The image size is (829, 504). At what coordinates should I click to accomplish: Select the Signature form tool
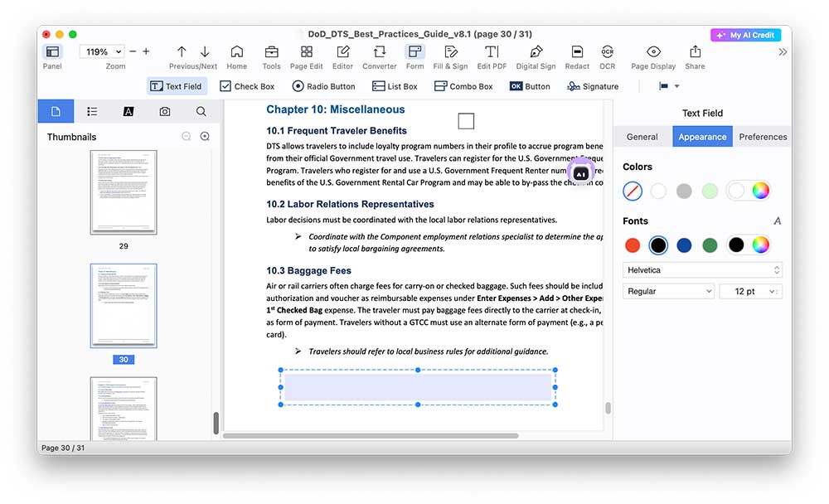pyautogui.click(x=592, y=86)
